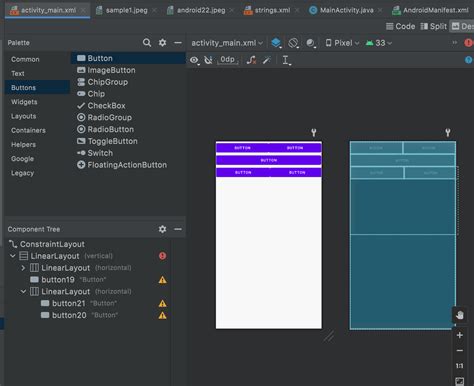This screenshot has width=474, height=386.
Task: Select Widgets palette category
Action: (x=24, y=102)
